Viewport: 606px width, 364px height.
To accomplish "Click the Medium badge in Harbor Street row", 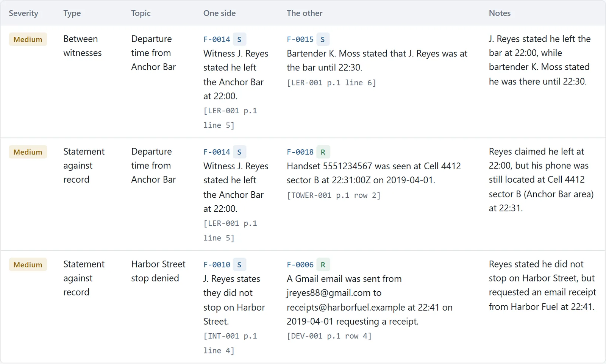I will coord(28,265).
